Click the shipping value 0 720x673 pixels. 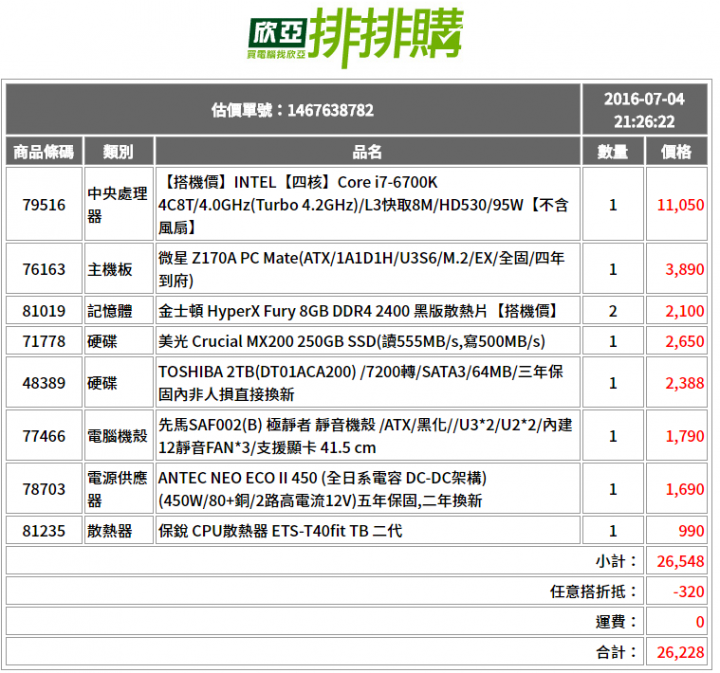pyautogui.click(x=700, y=622)
